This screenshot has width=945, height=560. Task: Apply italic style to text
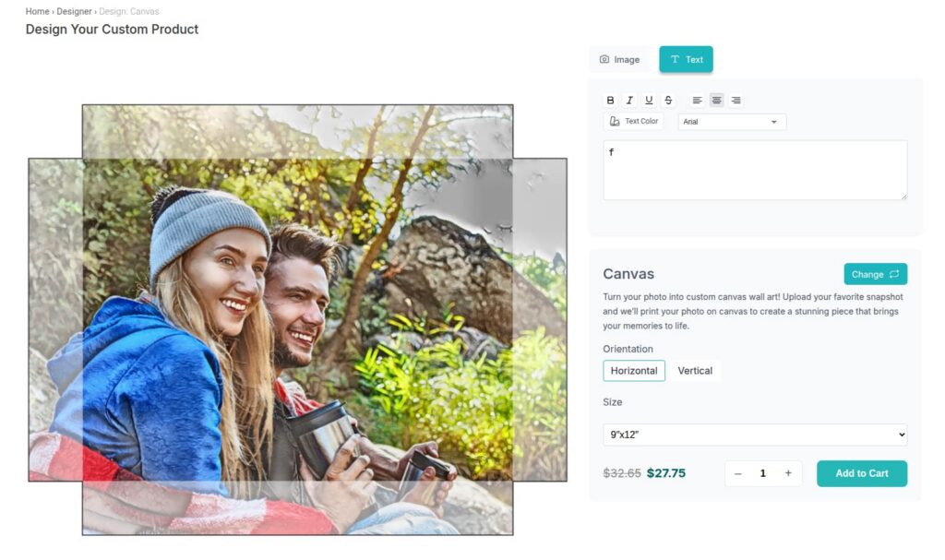[x=629, y=100]
